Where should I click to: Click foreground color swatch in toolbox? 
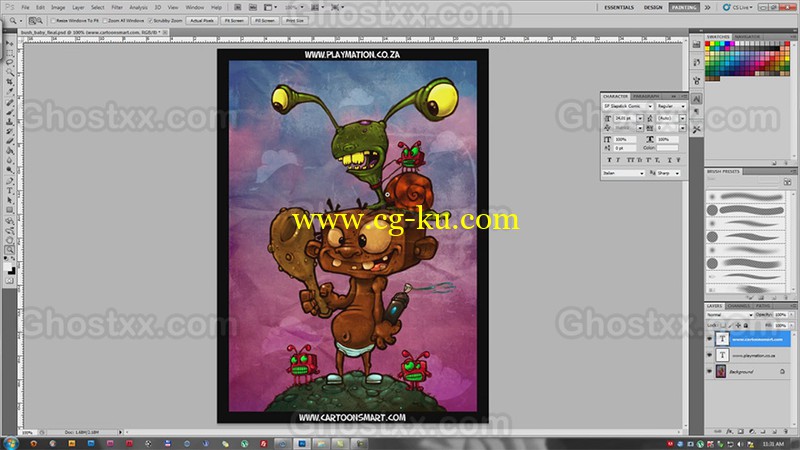[8, 267]
